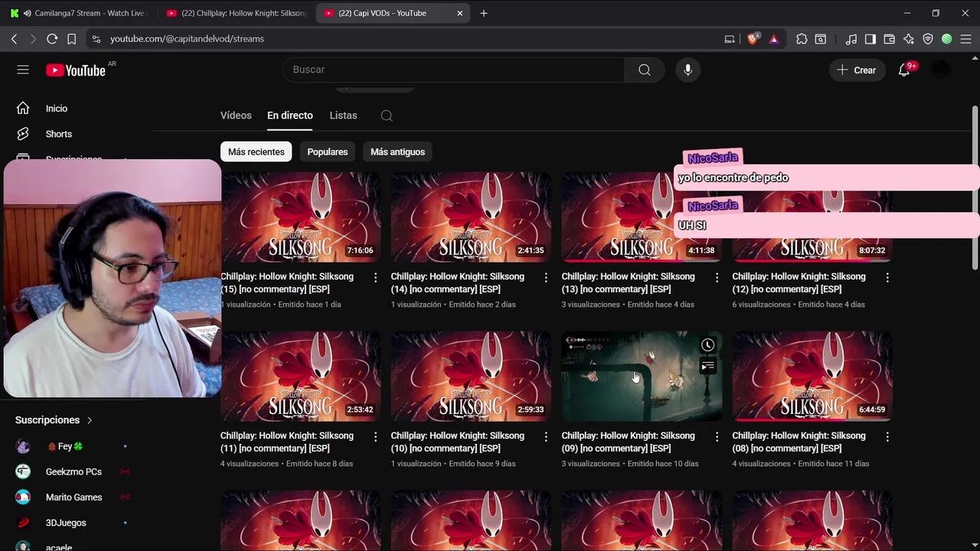The height and width of the screenshot is (551, 980).
Task: Select the En directo tab
Action: point(290,116)
